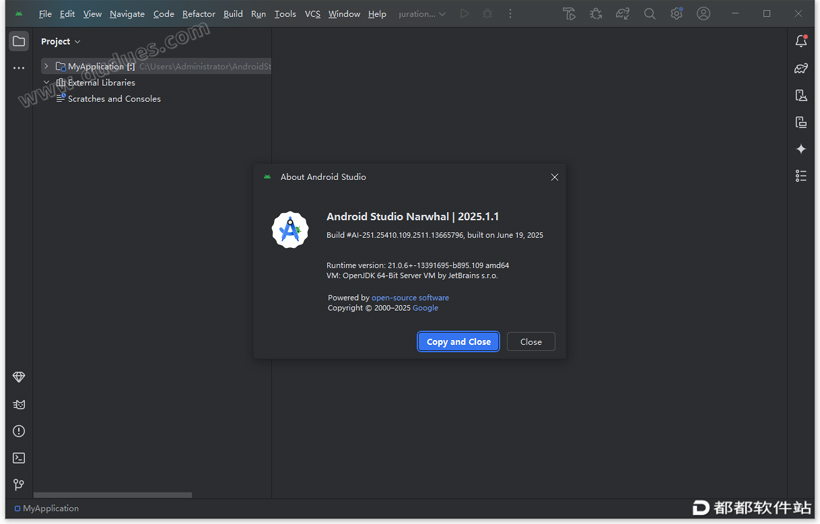Image resolution: width=820 pixels, height=524 pixels.
Task: Open the run configuration dropdown
Action: pos(422,14)
